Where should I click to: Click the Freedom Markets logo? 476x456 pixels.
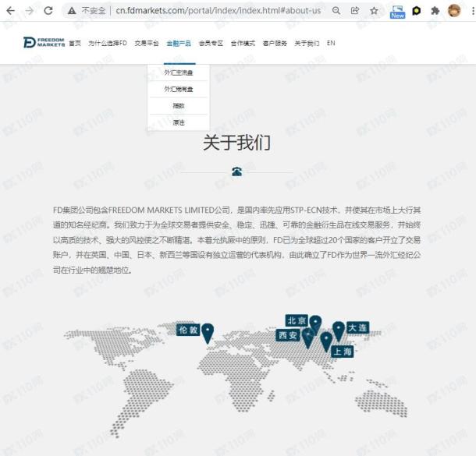(44, 42)
